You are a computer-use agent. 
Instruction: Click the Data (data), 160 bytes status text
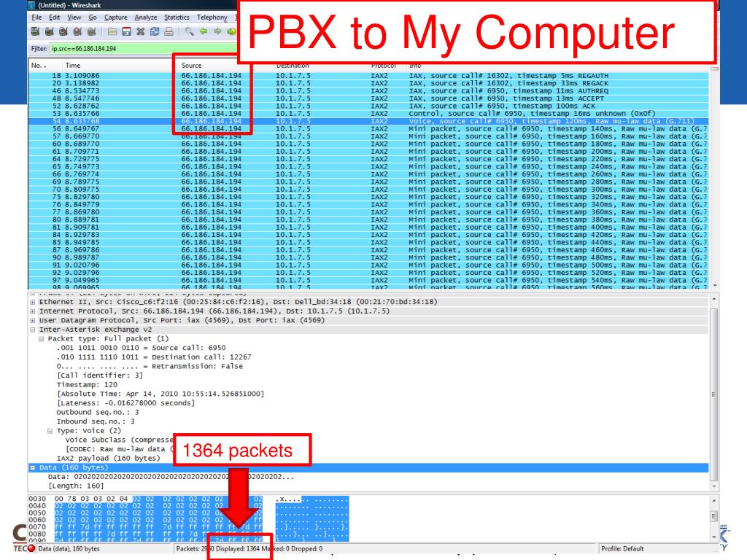pos(69,548)
